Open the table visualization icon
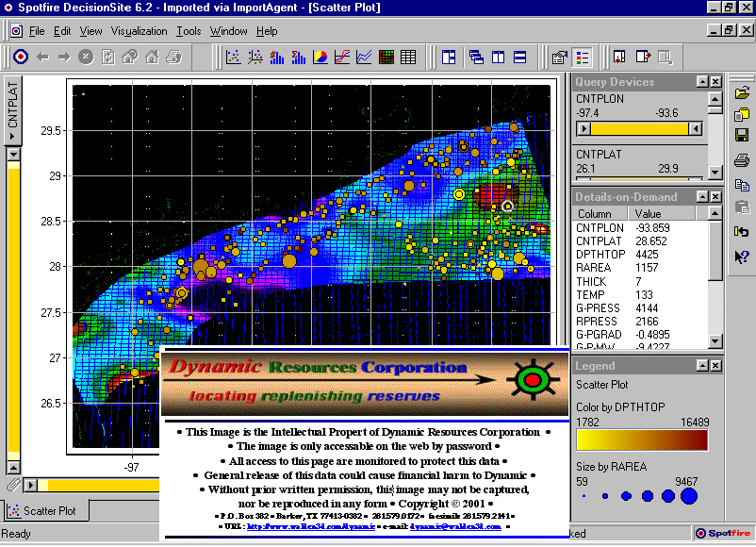 408,58
